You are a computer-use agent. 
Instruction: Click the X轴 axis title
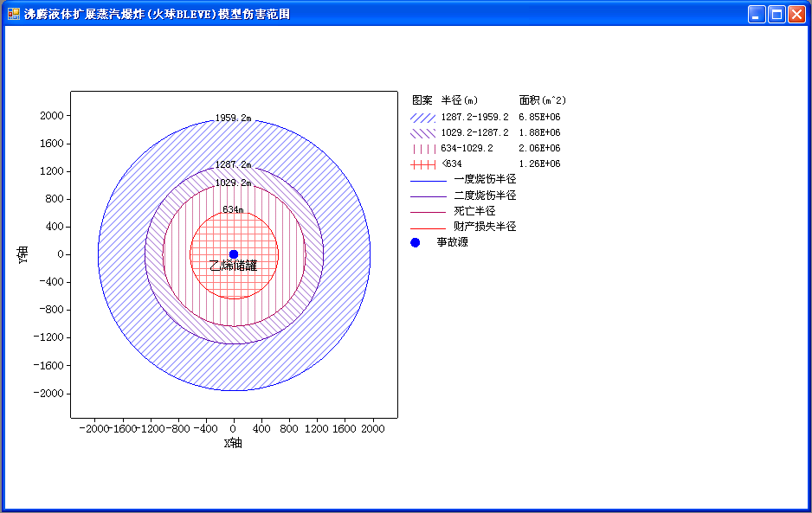(233, 443)
